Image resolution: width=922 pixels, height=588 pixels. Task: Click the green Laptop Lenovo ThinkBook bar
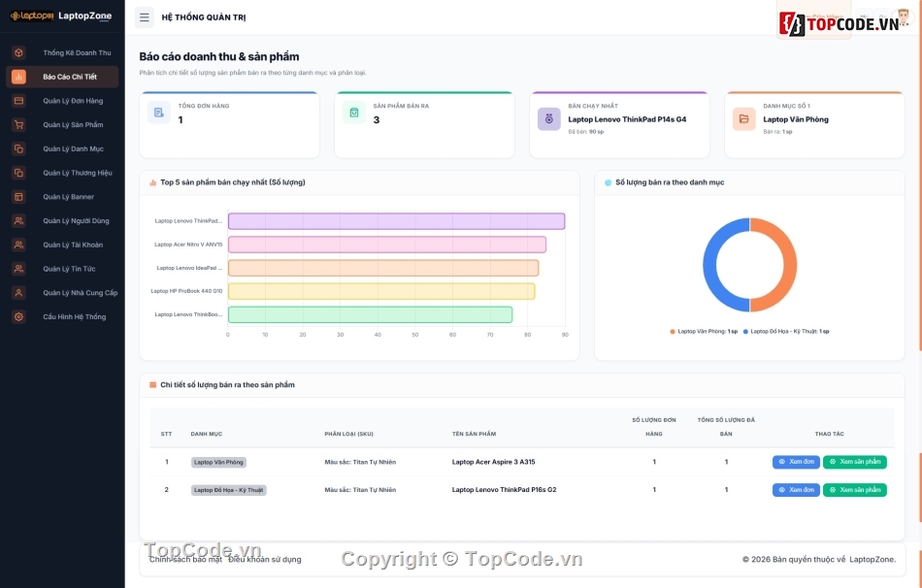[x=370, y=315]
